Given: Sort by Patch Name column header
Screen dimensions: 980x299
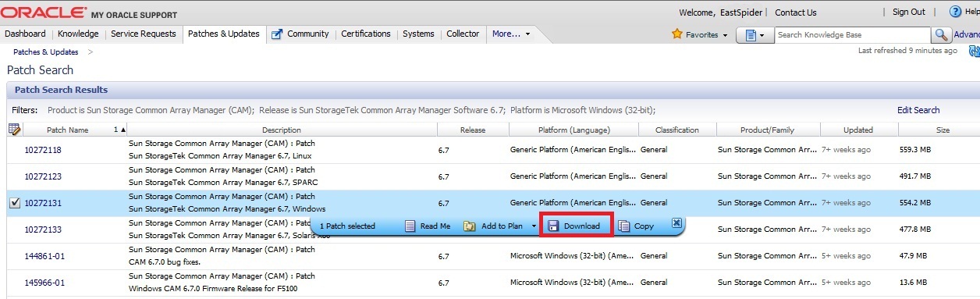Looking at the screenshot, I should coord(67,130).
